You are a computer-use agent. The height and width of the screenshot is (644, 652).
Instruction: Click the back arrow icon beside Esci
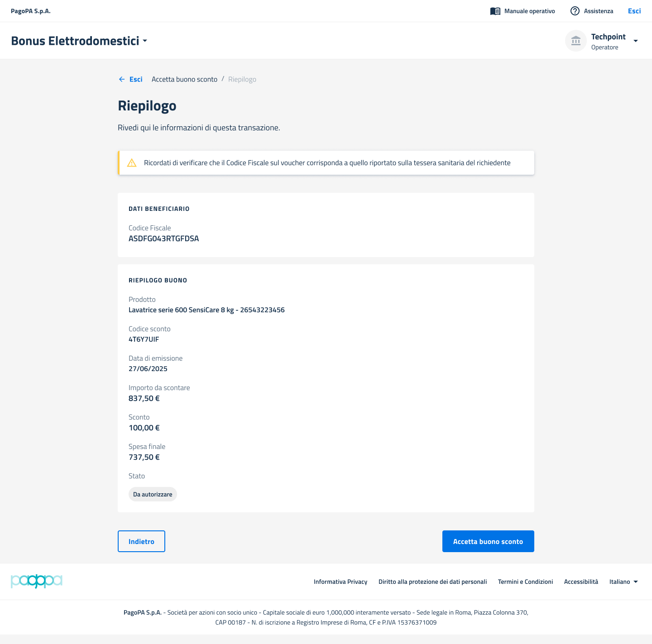122,80
